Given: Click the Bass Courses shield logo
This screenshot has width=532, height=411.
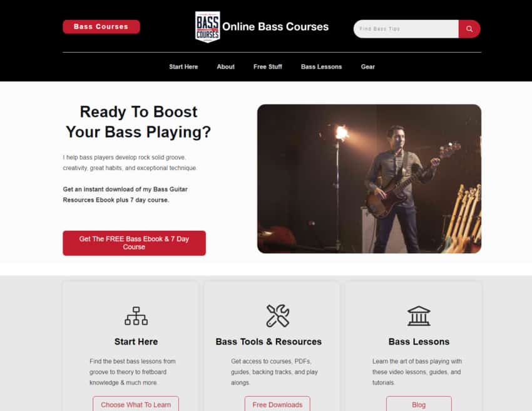Looking at the screenshot, I should click(208, 27).
